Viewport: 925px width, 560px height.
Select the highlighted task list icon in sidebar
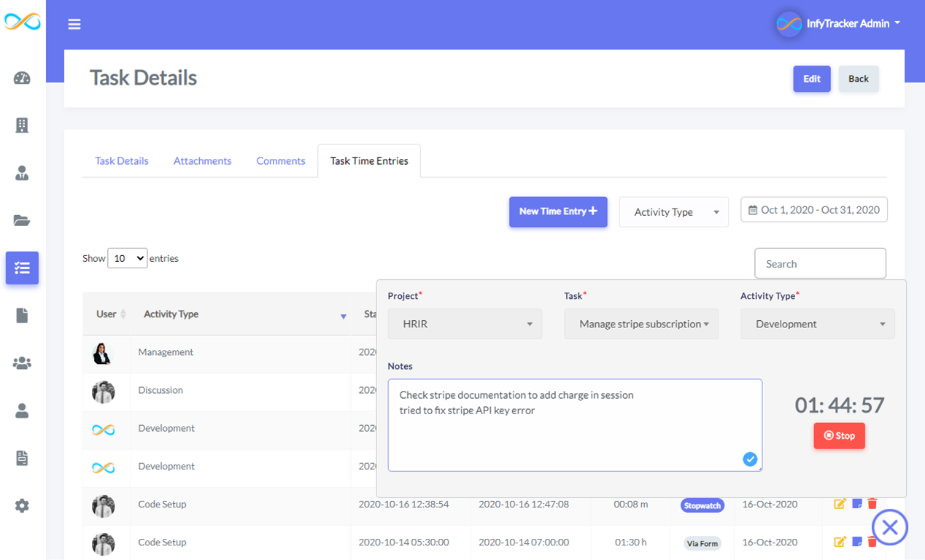[22, 268]
